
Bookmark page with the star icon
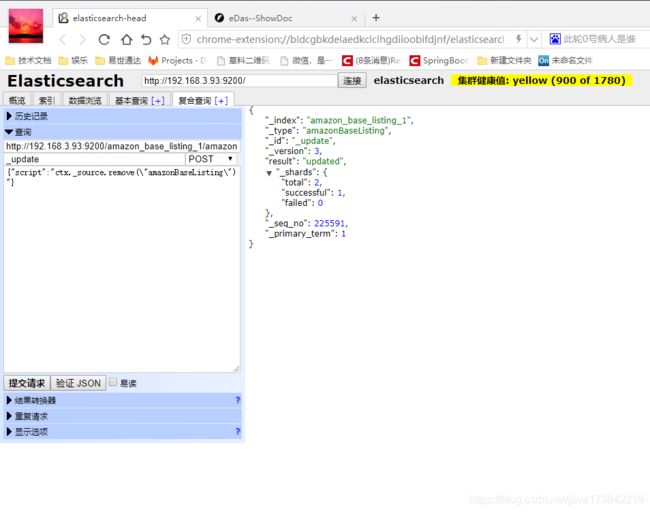pos(165,39)
